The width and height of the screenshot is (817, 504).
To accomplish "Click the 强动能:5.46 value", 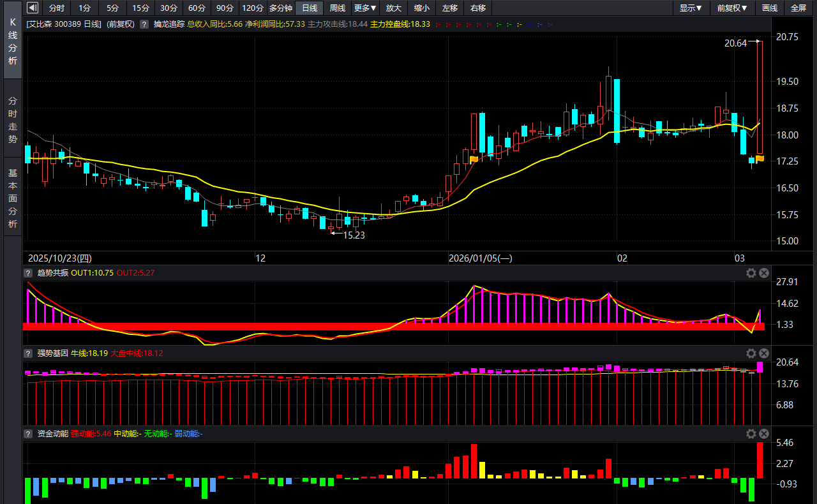I will pos(91,434).
